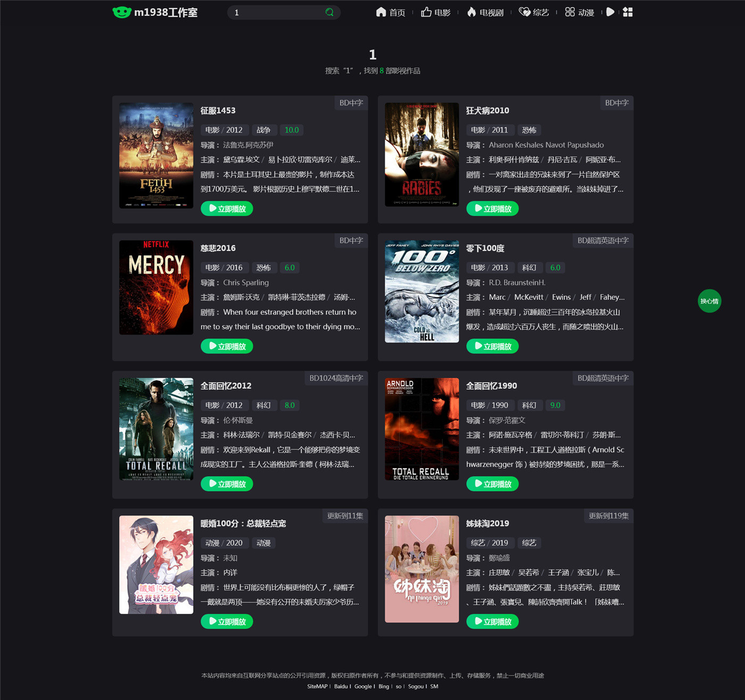Click 更新到119集 badge on 姊妹淘2019
This screenshot has height=700, width=745.
609,516
